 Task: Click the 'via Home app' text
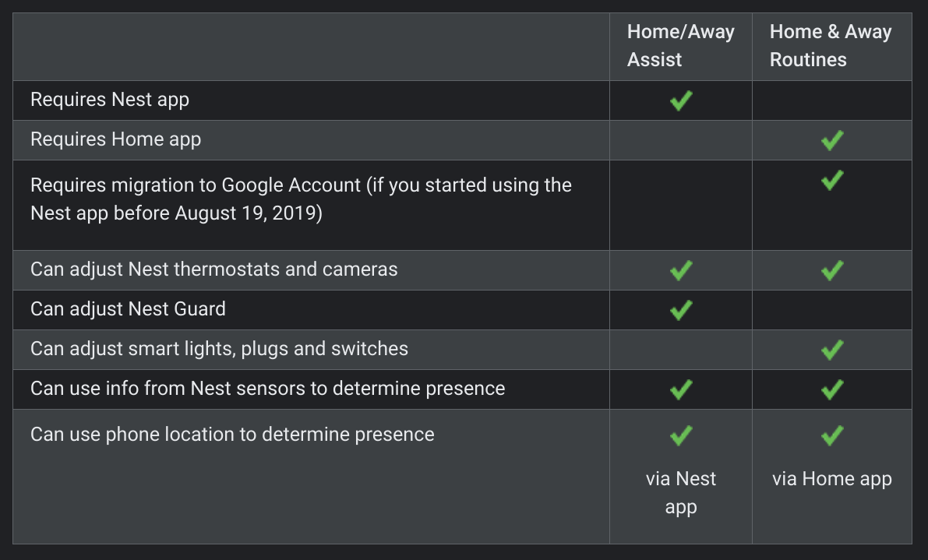point(831,479)
